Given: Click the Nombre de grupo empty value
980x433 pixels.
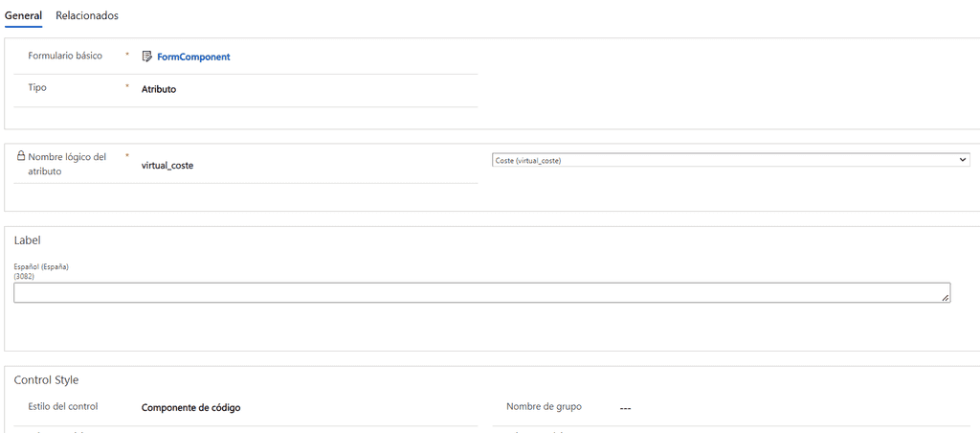Looking at the screenshot, I should (625, 408).
